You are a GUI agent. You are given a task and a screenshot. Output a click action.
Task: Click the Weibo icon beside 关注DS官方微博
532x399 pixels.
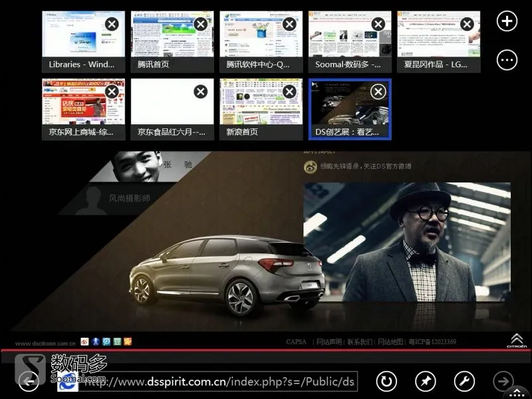(310, 167)
